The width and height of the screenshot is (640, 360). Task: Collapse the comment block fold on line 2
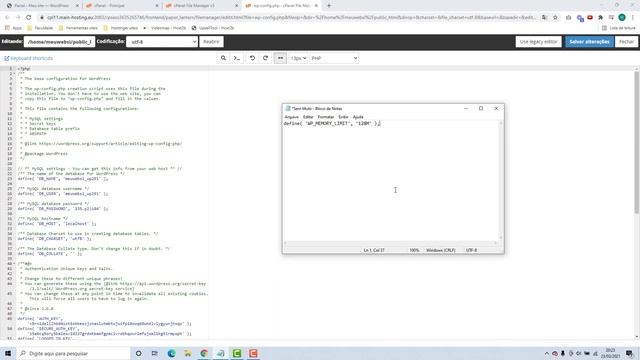[14, 73]
